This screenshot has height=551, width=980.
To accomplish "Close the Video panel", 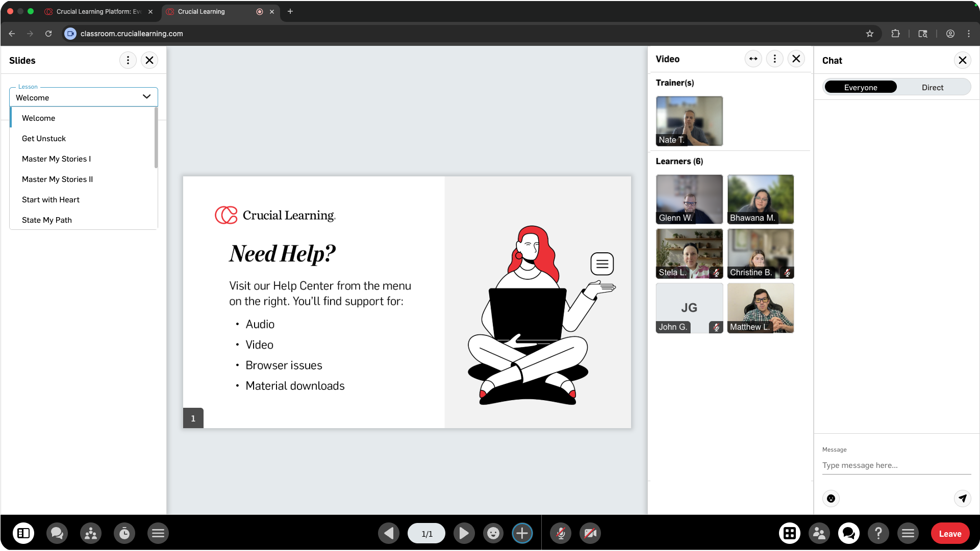I will tap(796, 59).
